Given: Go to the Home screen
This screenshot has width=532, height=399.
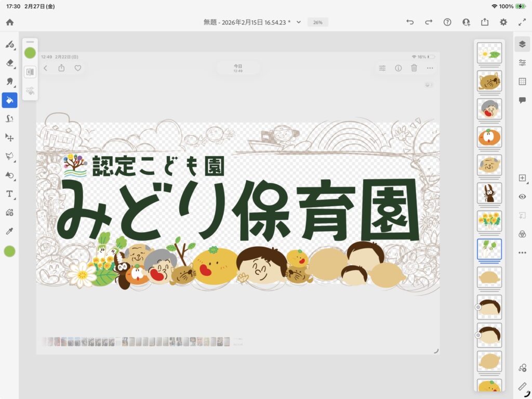Looking at the screenshot, I should click(9, 22).
